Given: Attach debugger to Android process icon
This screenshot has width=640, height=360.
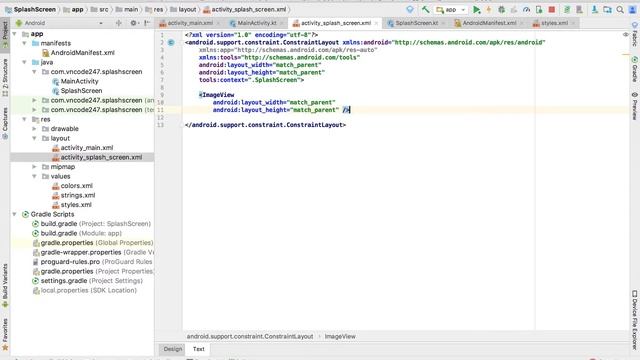Looking at the screenshot, I should tap(539, 9).
